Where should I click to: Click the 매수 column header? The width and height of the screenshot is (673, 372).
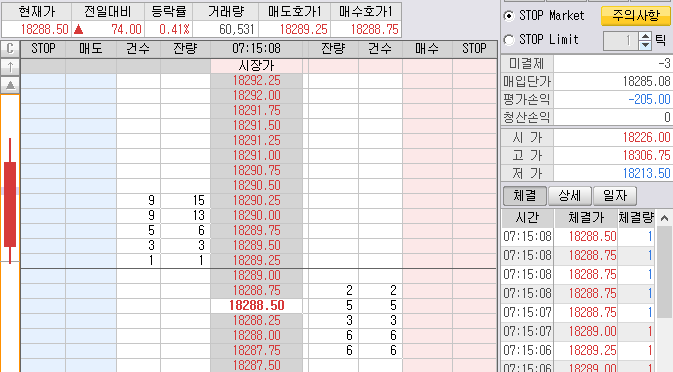tap(427, 49)
